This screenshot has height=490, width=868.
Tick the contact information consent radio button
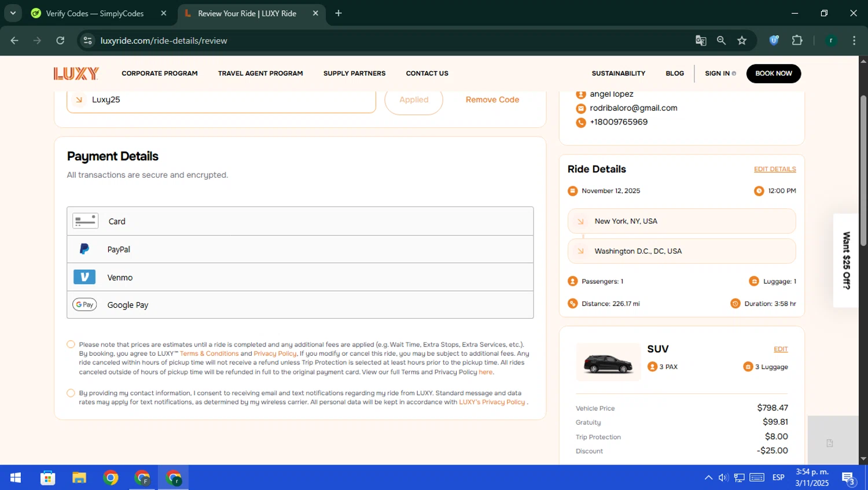click(x=71, y=393)
